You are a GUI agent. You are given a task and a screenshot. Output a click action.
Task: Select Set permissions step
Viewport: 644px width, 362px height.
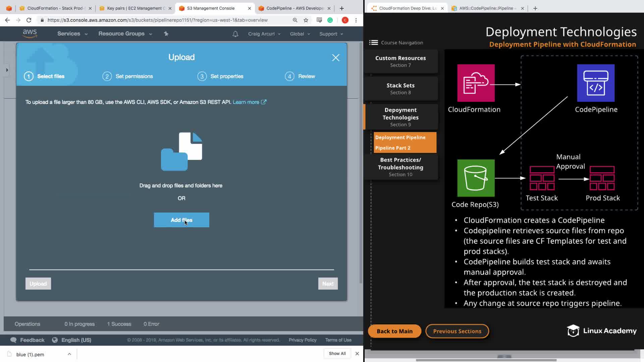pyautogui.click(x=134, y=76)
